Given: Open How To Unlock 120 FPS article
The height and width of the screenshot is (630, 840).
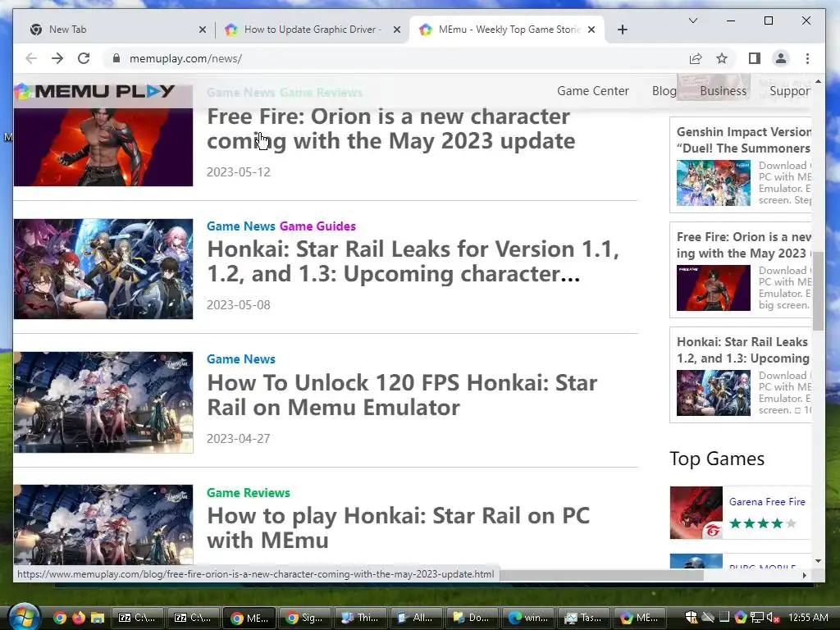Looking at the screenshot, I should coord(402,395).
